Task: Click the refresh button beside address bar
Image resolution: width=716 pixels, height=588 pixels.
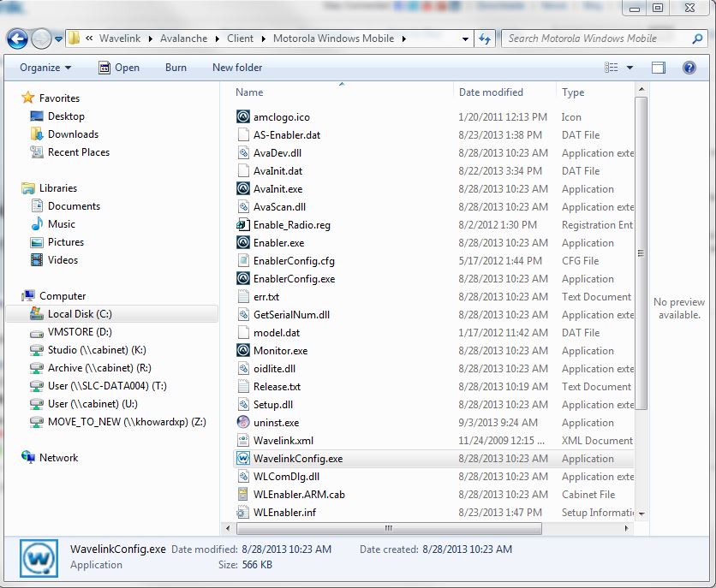Action: pyautogui.click(x=485, y=39)
